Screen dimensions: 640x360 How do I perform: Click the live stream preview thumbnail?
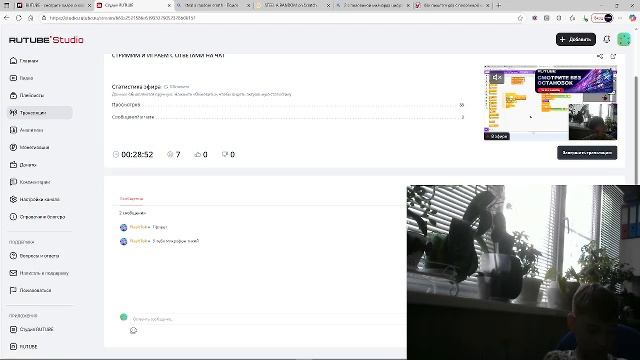click(550, 103)
